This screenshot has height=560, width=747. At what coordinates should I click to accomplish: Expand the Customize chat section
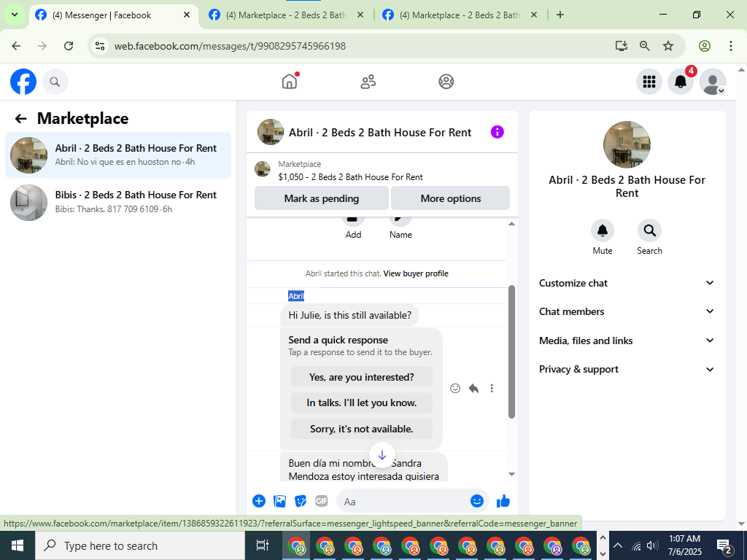click(x=627, y=283)
